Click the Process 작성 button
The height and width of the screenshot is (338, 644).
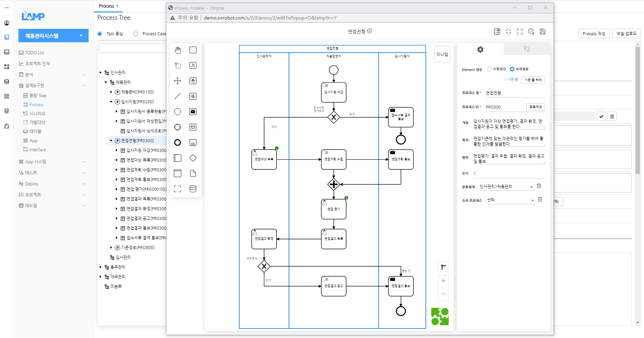click(594, 34)
